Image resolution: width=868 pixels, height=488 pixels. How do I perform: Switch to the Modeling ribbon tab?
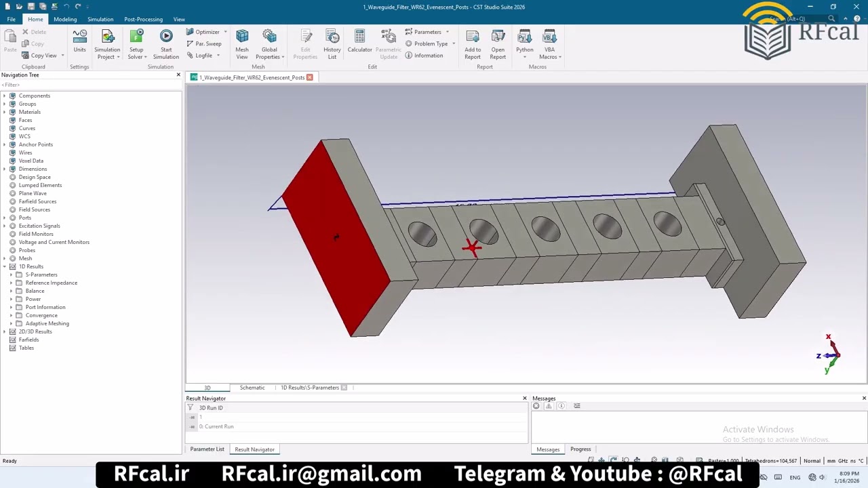65,19
